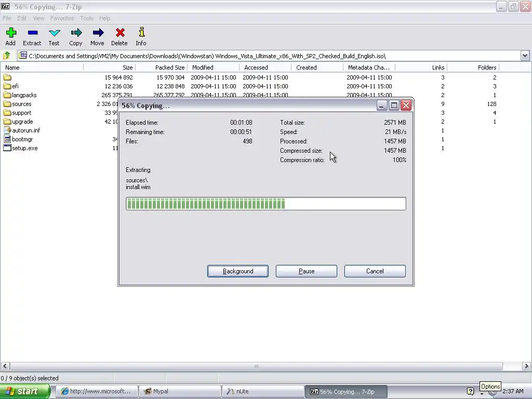Screen dimensions: 532x399
Task: Click the green copying progress bar
Action: tap(265, 204)
